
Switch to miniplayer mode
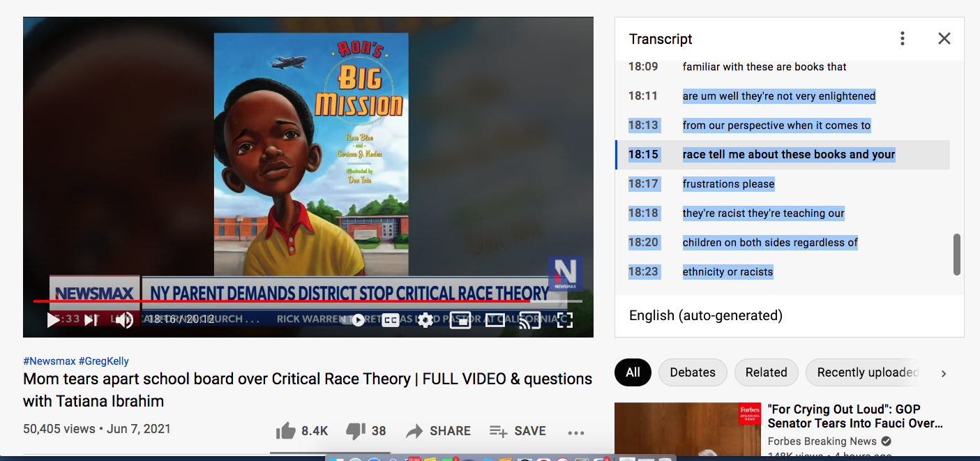click(460, 320)
